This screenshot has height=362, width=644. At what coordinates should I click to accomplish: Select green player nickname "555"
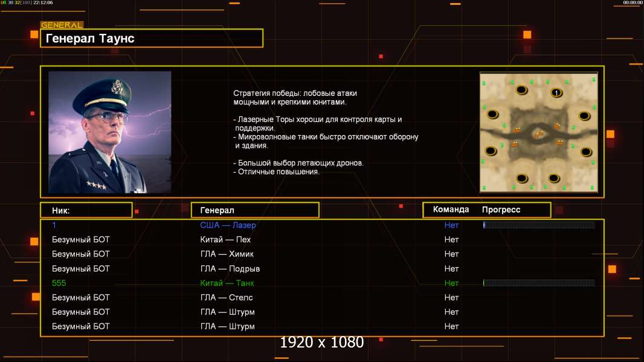click(x=59, y=283)
